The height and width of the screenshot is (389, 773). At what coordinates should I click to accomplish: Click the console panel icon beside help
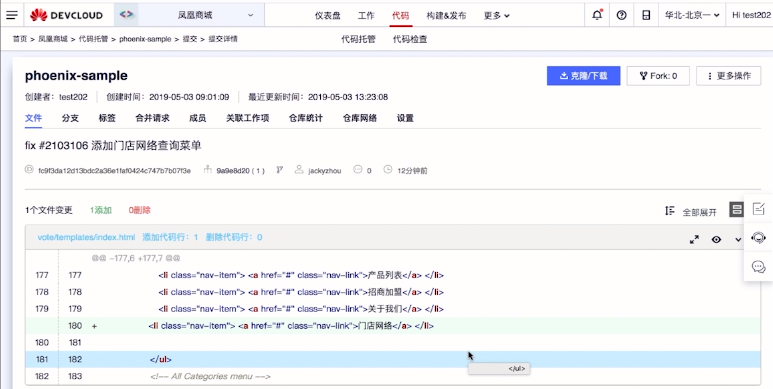[x=646, y=15]
